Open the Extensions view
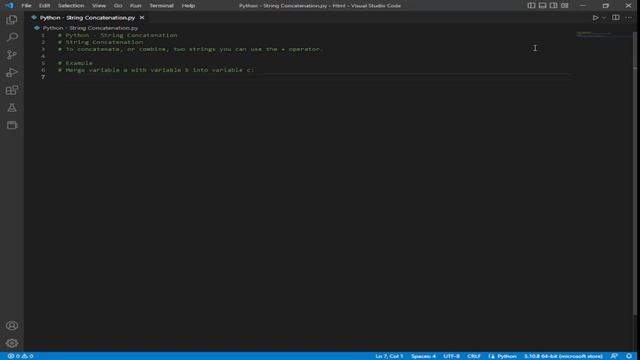This screenshot has height=360, width=640. (12, 90)
